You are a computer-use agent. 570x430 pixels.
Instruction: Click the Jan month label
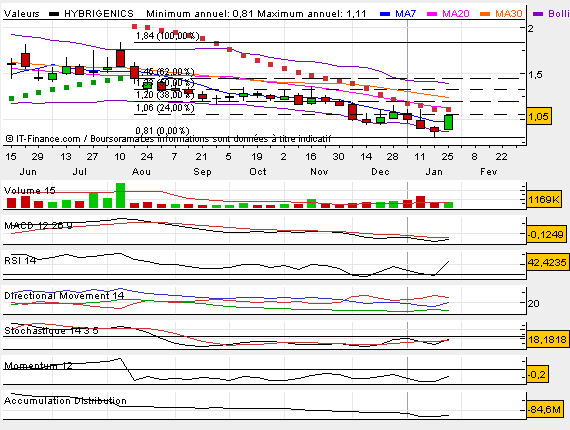(434, 172)
